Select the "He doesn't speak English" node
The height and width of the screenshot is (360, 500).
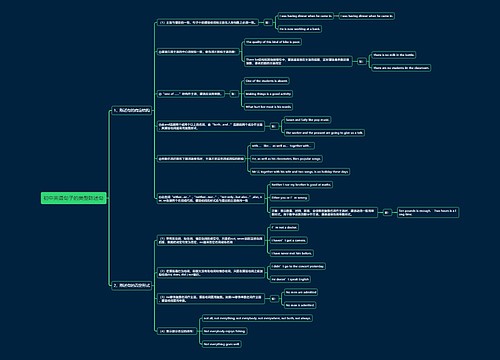tap(290, 279)
